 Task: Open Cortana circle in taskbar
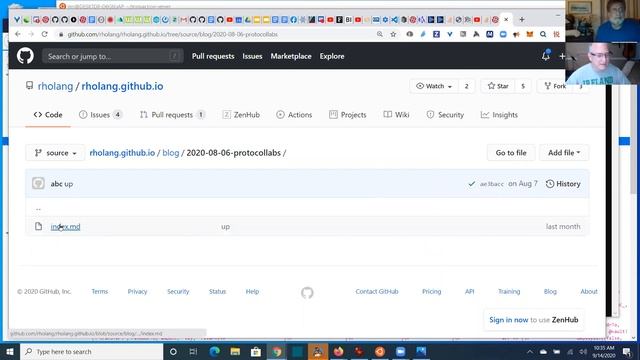coord(173,351)
